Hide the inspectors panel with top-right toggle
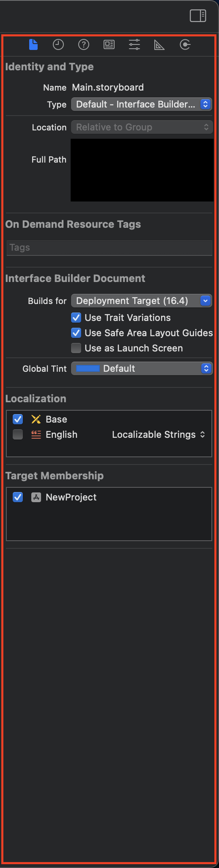Viewport: 219px width, 868px height. click(198, 16)
